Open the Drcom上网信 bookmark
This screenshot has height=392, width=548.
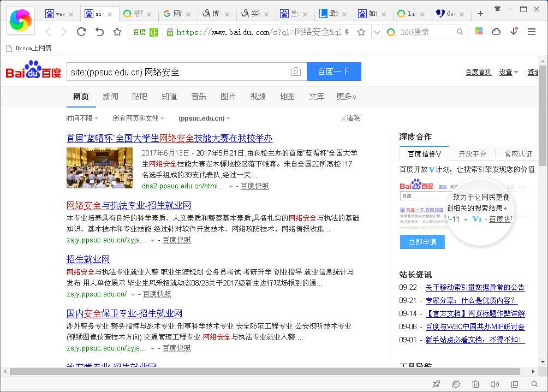point(29,48)
